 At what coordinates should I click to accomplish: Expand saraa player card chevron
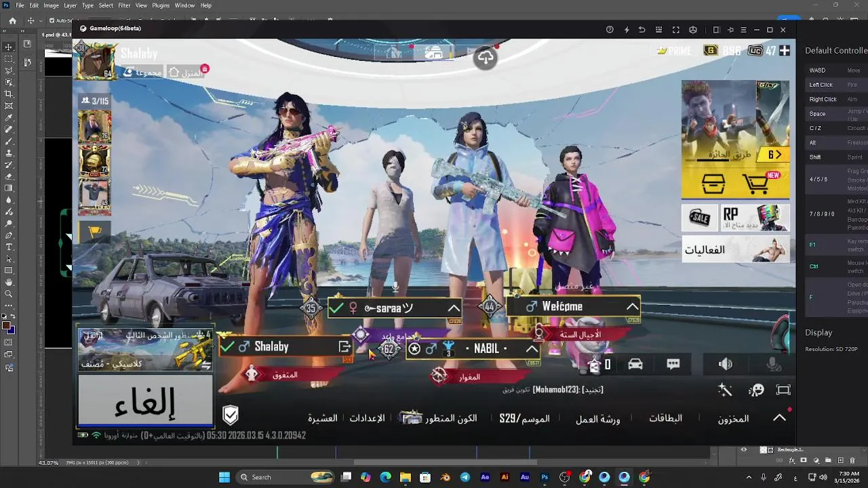[454, 308]
